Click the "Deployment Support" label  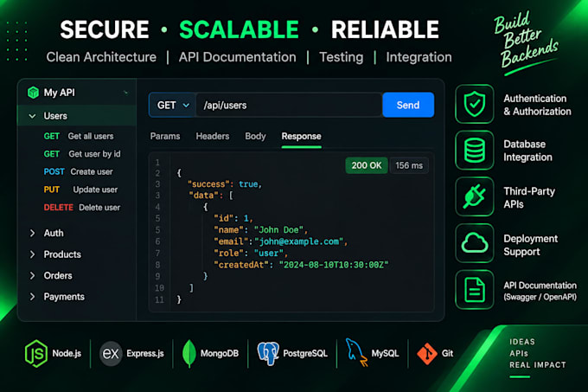tap(531, 245)
